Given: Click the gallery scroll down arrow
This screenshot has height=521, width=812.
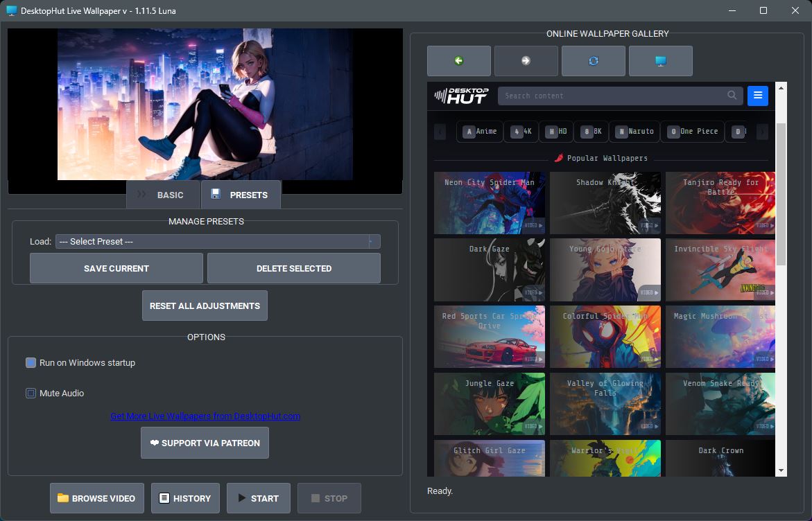Looking at the screenshot, I should pos(781,471).
